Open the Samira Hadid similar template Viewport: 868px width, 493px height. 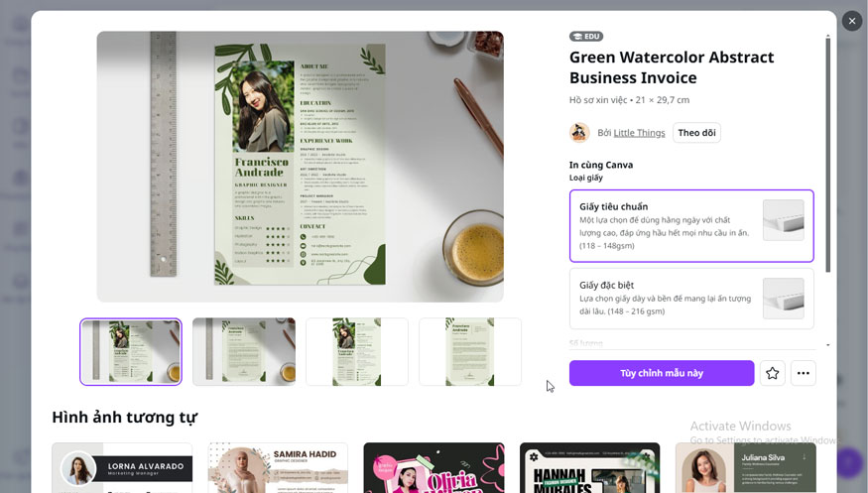[278, 467]
